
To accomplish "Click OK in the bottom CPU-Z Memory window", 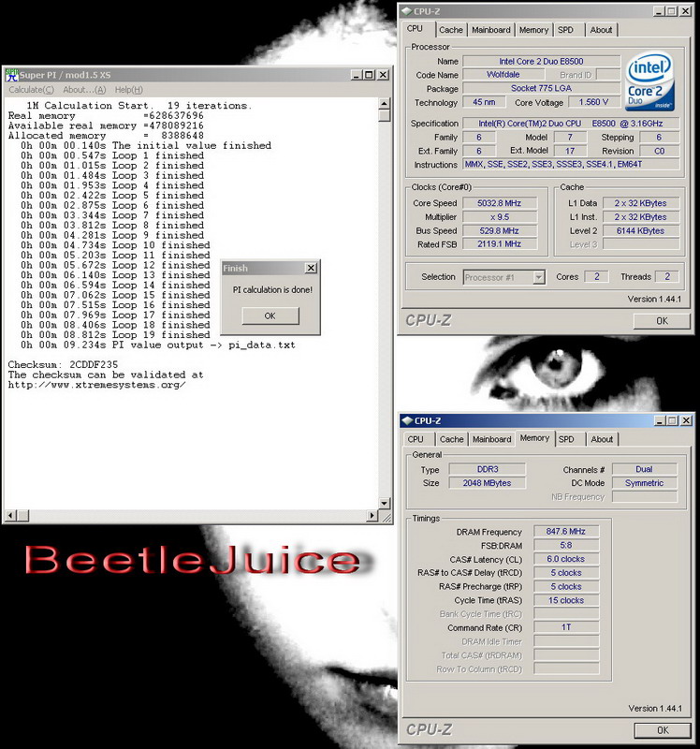I will pos(663,730).
